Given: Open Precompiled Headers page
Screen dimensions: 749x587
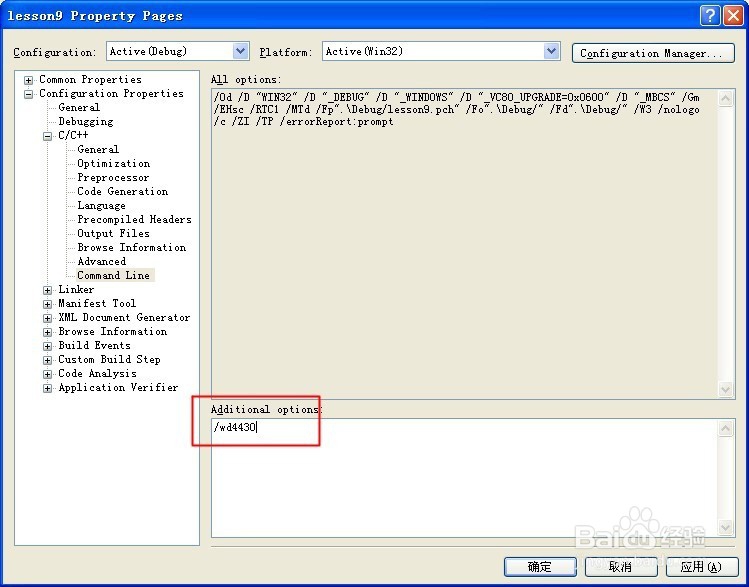Looking at the screenshot, I should click(134, 219).
